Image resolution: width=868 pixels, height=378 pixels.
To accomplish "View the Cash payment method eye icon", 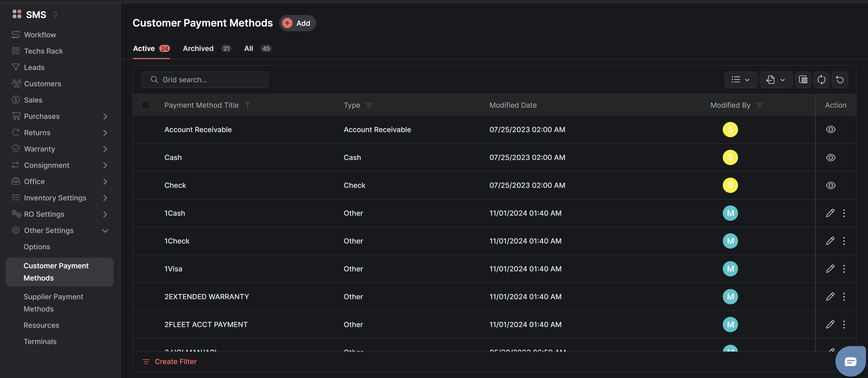I will [830, 157].
